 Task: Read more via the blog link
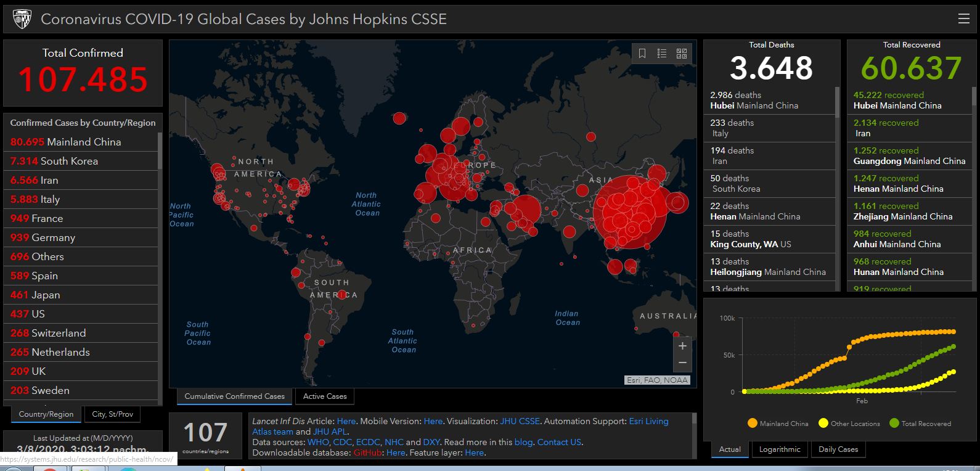tap(523, 442)
